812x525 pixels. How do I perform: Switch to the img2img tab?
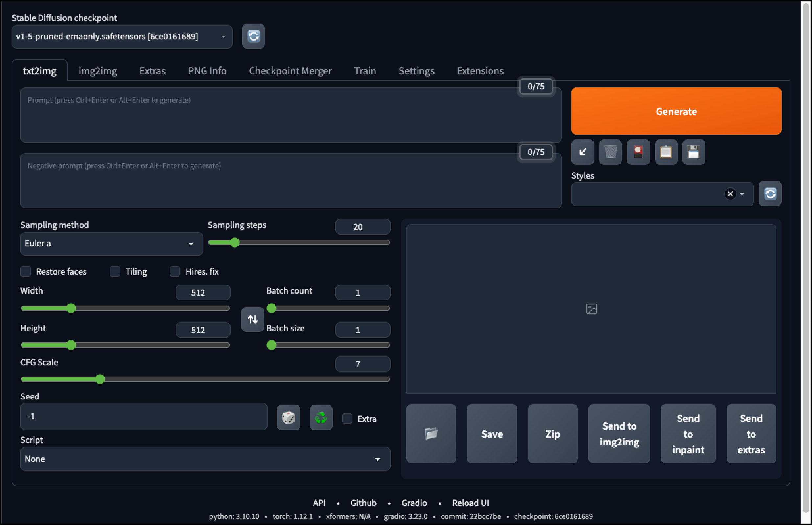click(x=98, y=71)
